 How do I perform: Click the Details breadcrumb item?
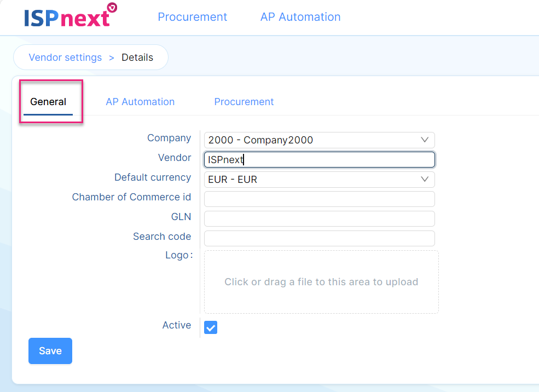coord(137,57)
